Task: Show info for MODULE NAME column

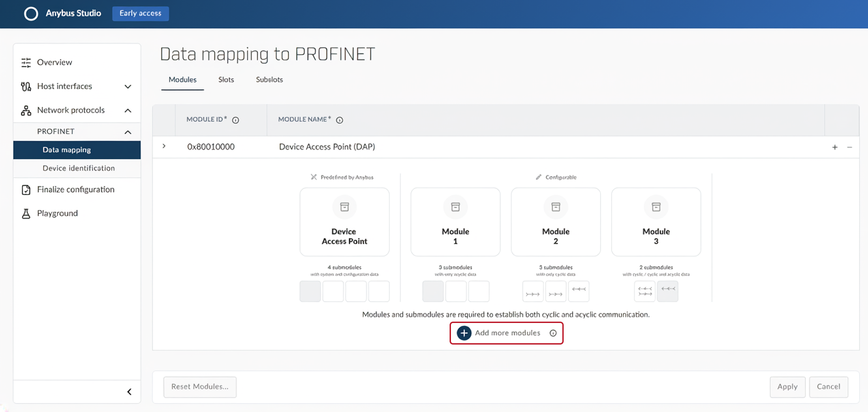Action: 340,120
